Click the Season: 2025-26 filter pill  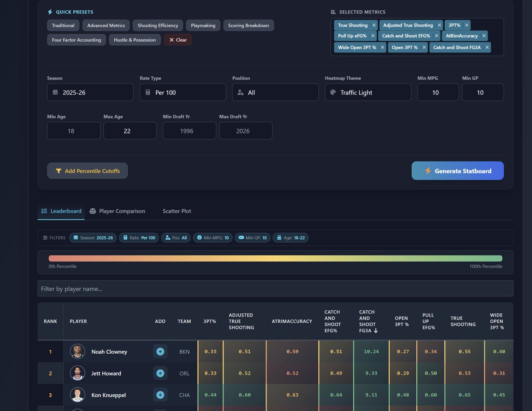point(93,238)
